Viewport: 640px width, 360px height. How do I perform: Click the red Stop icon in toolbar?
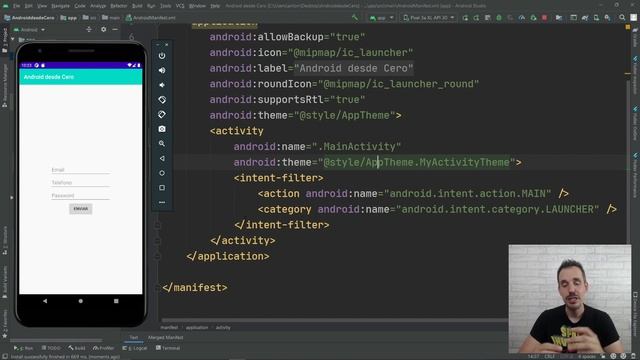544,18
